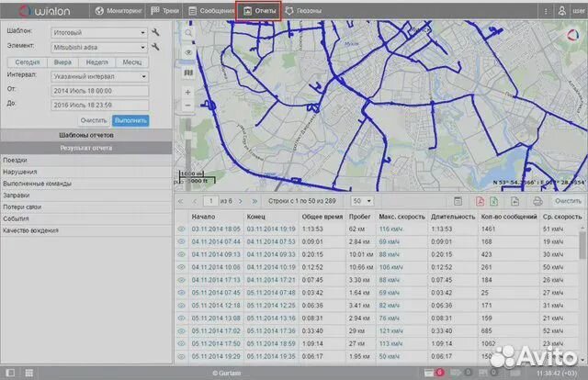Export report to PDF
The image size is (588, 380).
point(480,201)
